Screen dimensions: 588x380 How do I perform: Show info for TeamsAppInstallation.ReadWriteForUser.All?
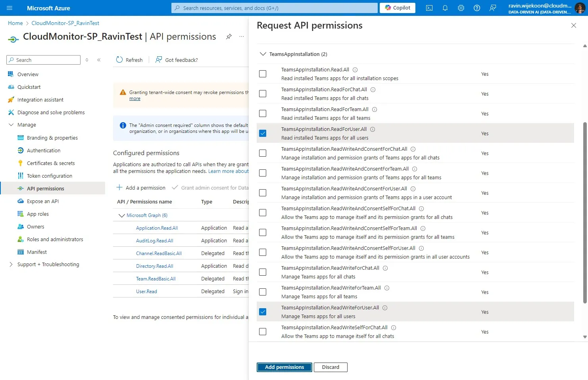point(385,308)
